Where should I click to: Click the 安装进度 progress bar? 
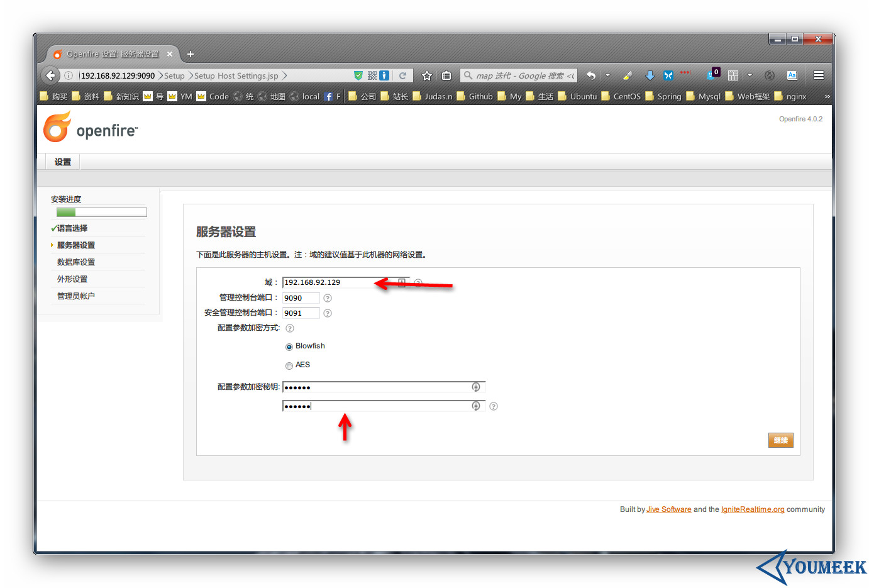tap(101, 213)
